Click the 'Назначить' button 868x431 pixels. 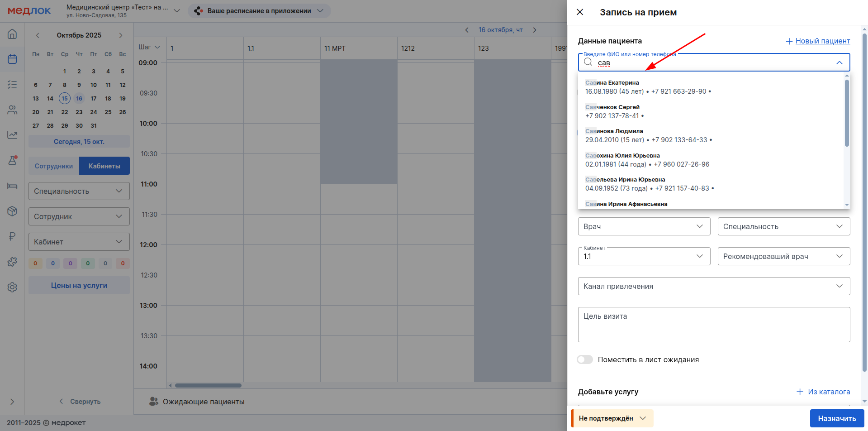[836, 418]
